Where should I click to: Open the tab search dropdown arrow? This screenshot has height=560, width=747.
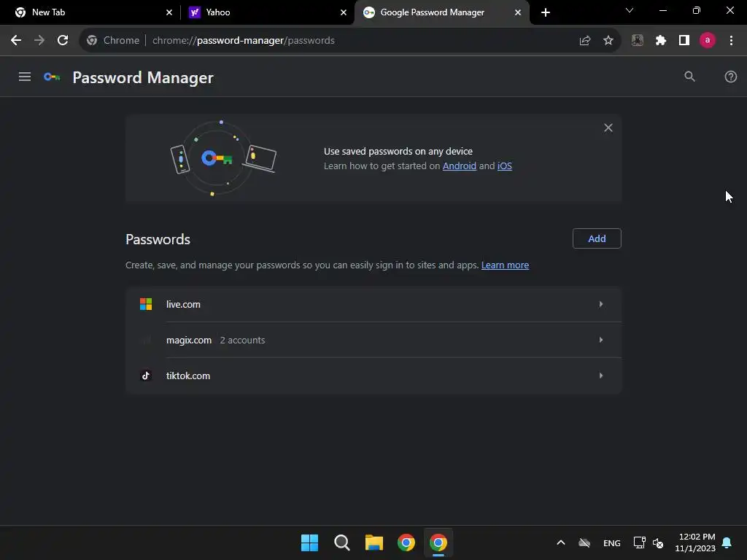point(630,10)
